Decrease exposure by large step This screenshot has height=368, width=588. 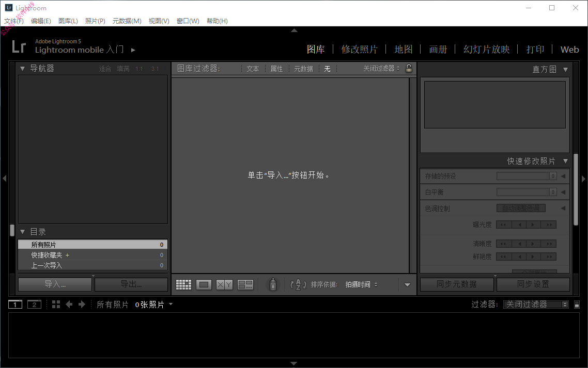coord(503,225)
